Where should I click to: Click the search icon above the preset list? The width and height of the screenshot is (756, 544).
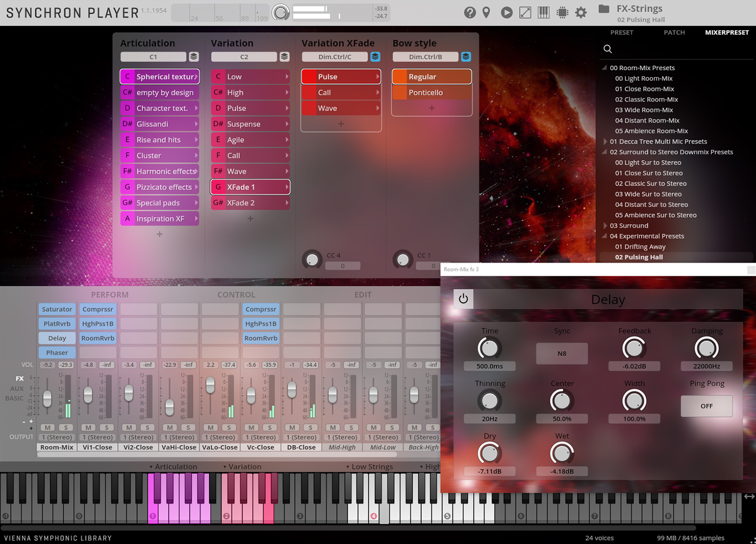coord(607,49)
